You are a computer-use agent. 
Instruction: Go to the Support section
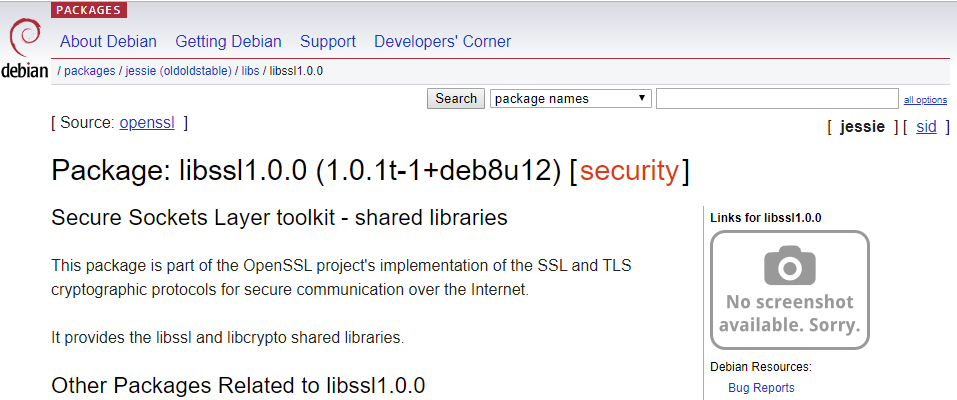click(x=328, y=42)
